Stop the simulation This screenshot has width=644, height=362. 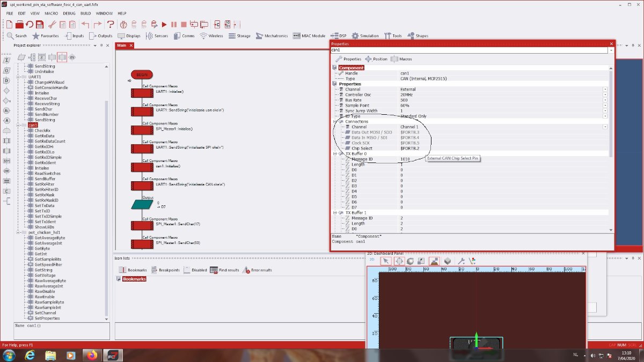point(184,24)
